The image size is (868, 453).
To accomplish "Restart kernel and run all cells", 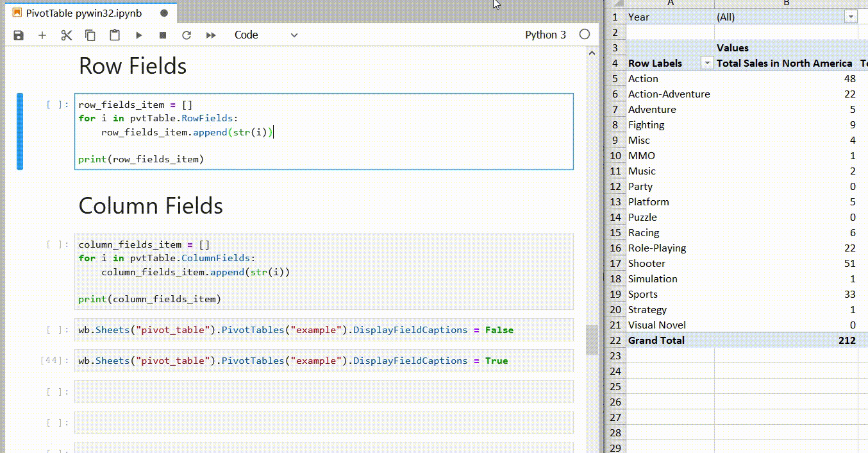I will pyautogui.click(x=211, y=35).
